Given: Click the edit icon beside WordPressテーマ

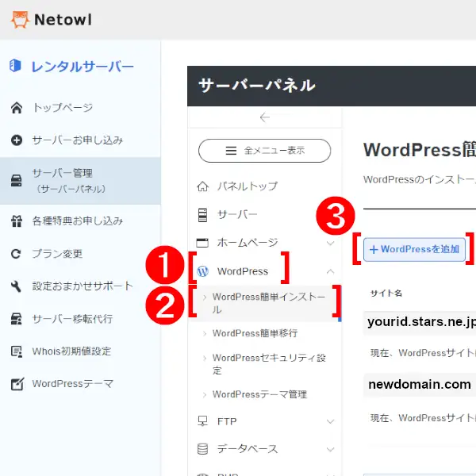Looking at the screenshot, I should pos(17,384).
